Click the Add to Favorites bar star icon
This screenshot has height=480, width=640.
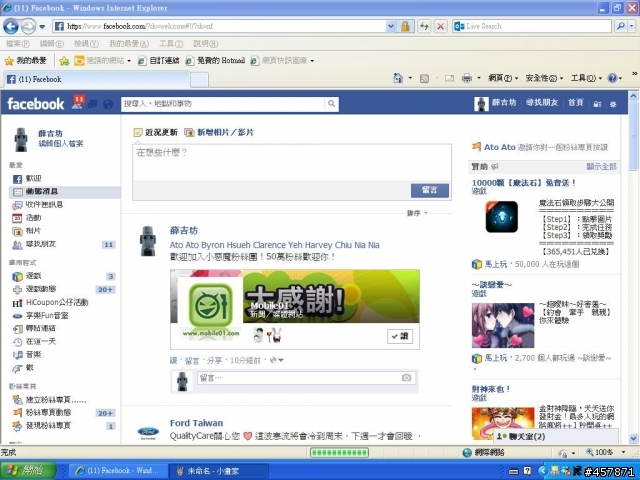tap(64, 61)
